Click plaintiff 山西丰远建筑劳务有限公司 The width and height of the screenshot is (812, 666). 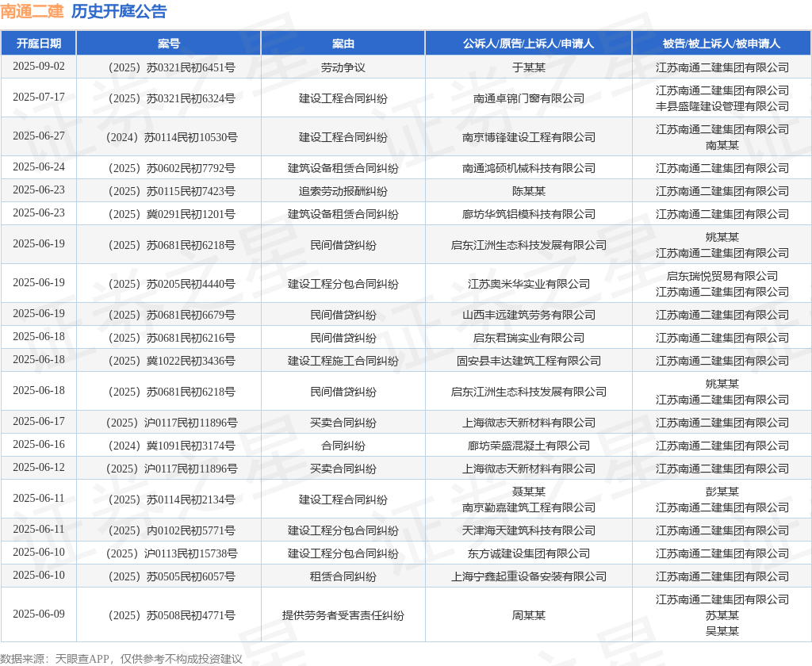click(529, 315)
